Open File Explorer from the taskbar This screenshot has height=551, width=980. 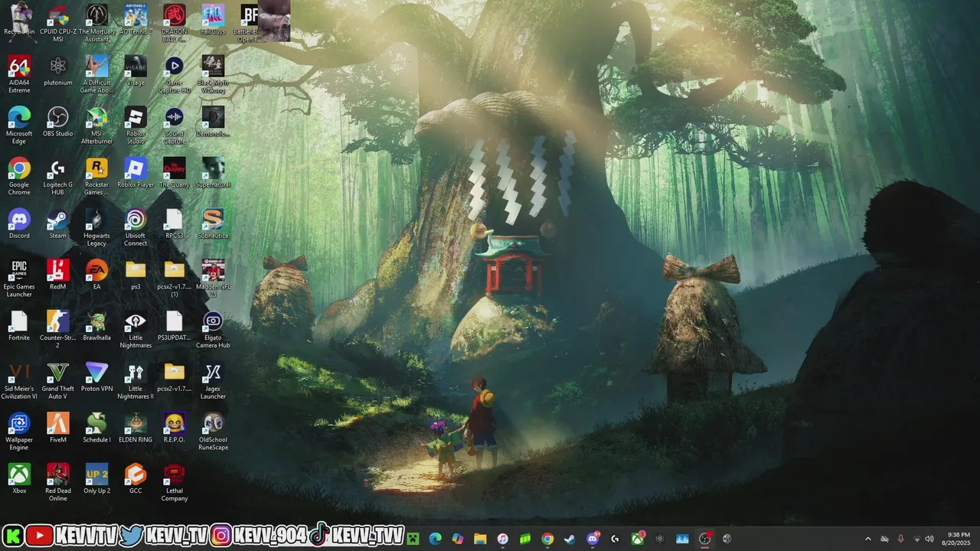pos(480,539)
